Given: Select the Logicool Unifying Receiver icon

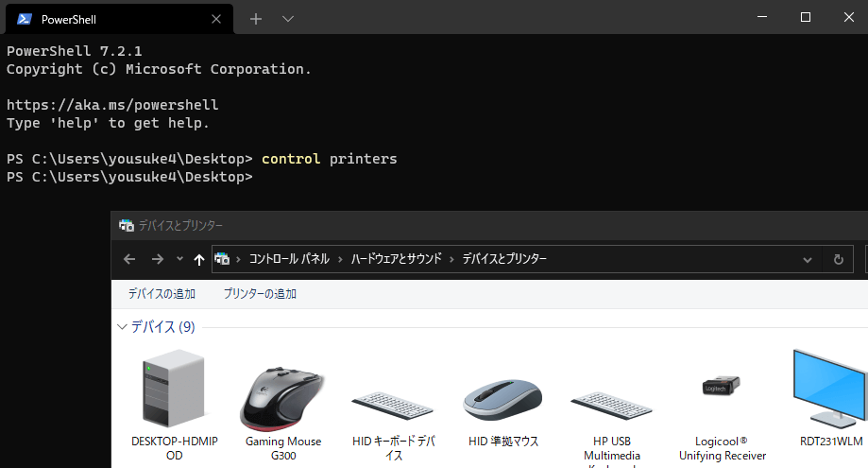Looking at the screenshot, I should (x=722, y=386).
